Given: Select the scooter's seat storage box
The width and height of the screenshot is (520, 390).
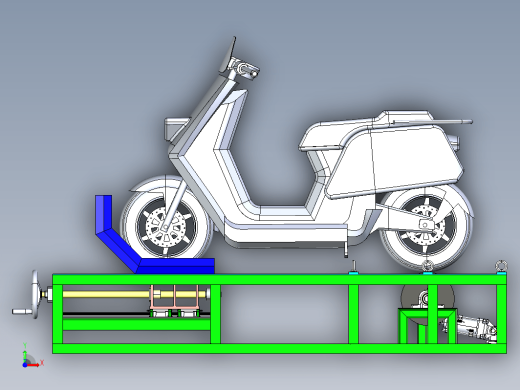Looking at the screenshot, I should tap(395, 162).
